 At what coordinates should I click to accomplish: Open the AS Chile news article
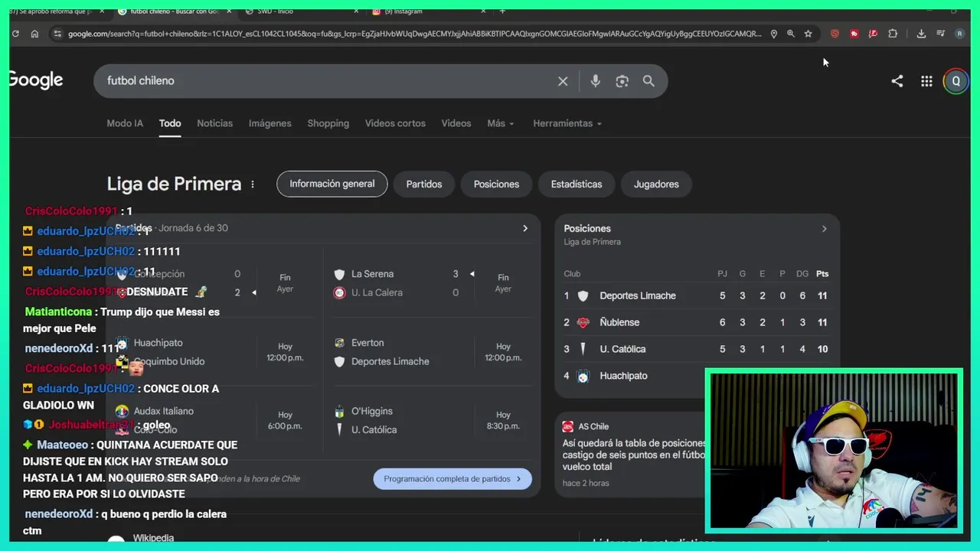click(x=634, y=455)
